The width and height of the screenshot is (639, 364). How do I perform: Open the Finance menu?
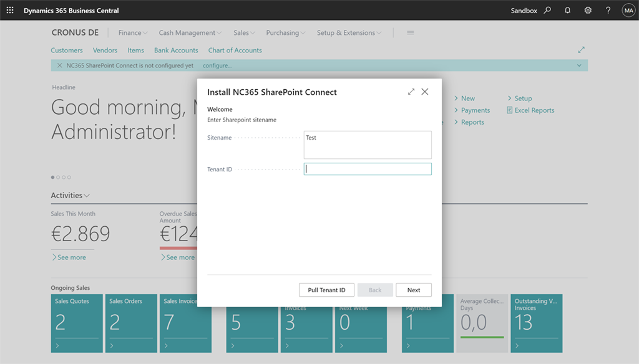tap(133, 32)
